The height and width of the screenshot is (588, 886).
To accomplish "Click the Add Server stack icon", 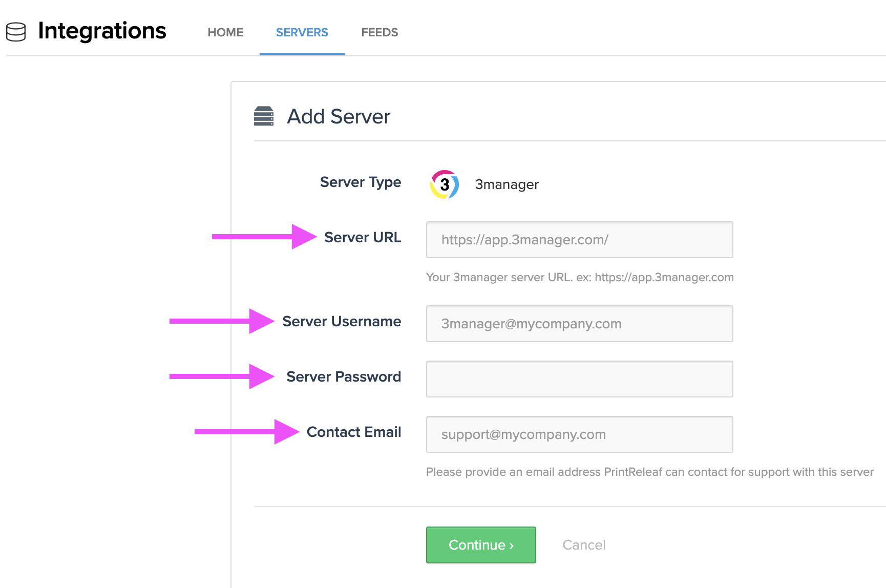I will 265,116.
